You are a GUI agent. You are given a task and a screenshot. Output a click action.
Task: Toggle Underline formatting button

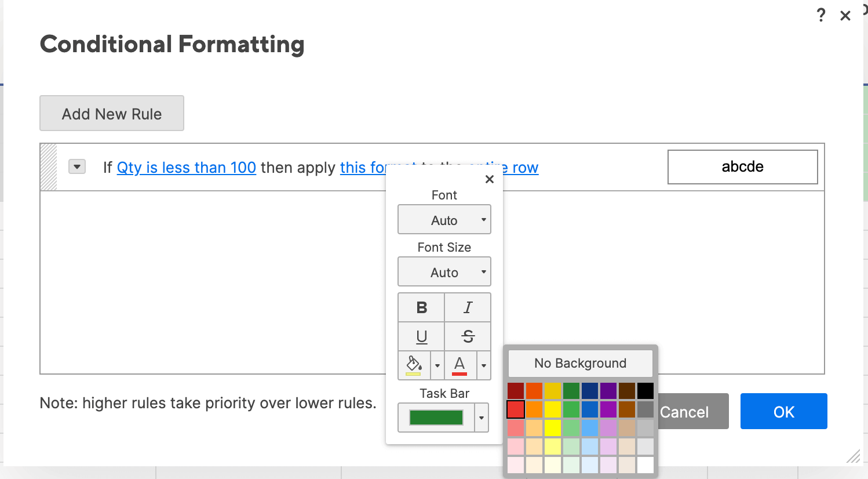coord(421,336)
